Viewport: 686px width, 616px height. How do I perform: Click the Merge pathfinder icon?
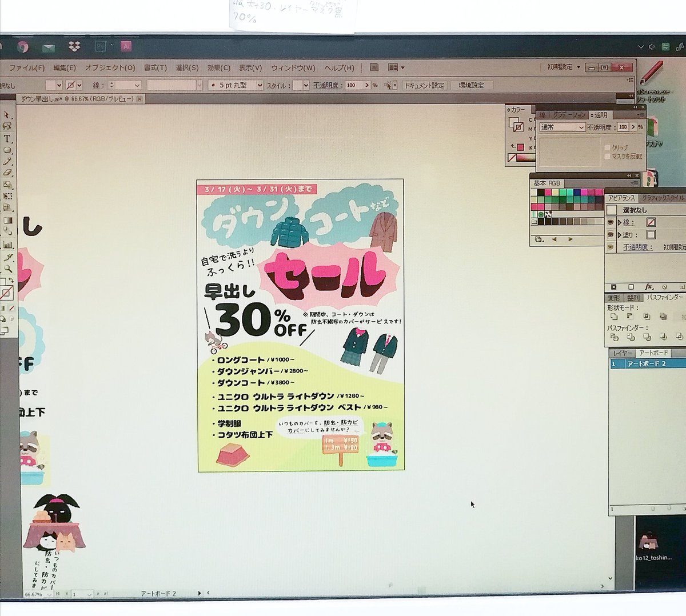[647, 337]
